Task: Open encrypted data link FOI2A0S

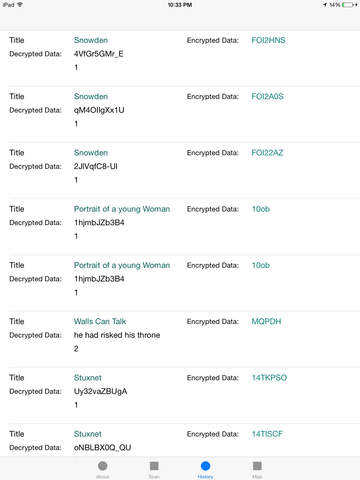Action: coord(267,97)
